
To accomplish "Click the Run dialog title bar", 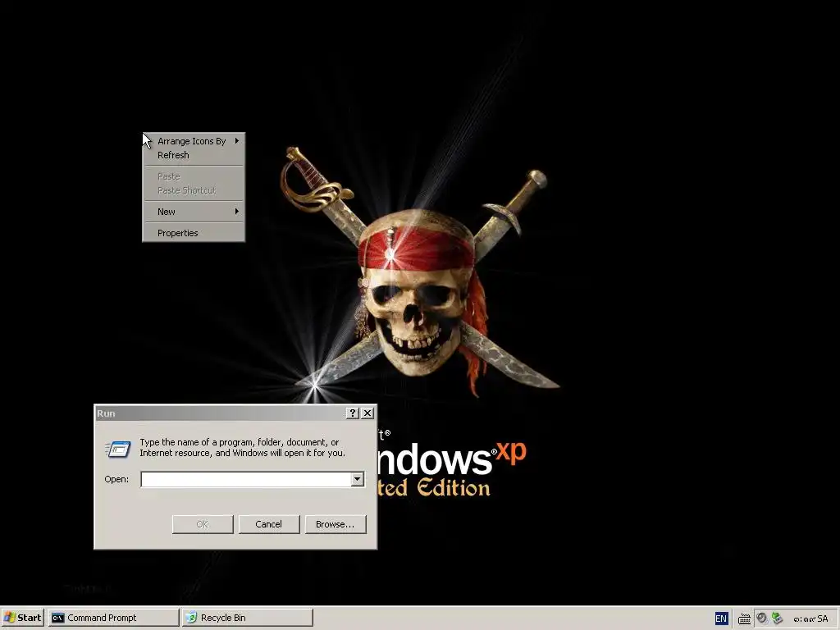I will click(220, 413).
